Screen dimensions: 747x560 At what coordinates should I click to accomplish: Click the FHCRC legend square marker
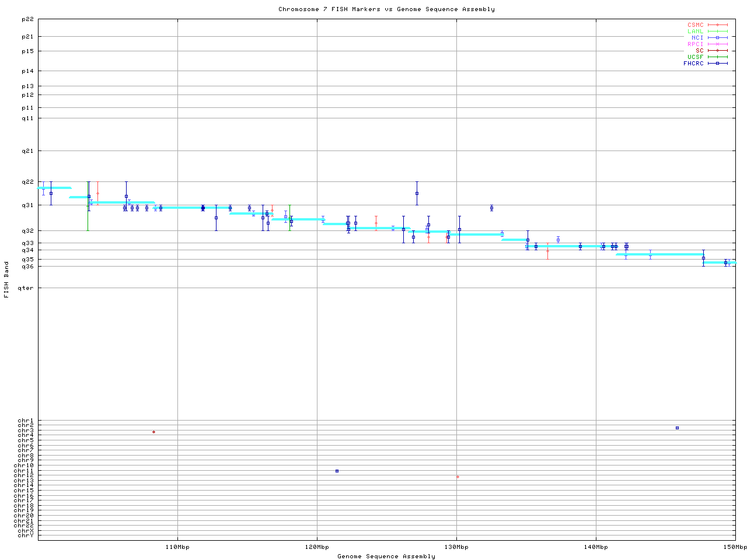(717, 63)
